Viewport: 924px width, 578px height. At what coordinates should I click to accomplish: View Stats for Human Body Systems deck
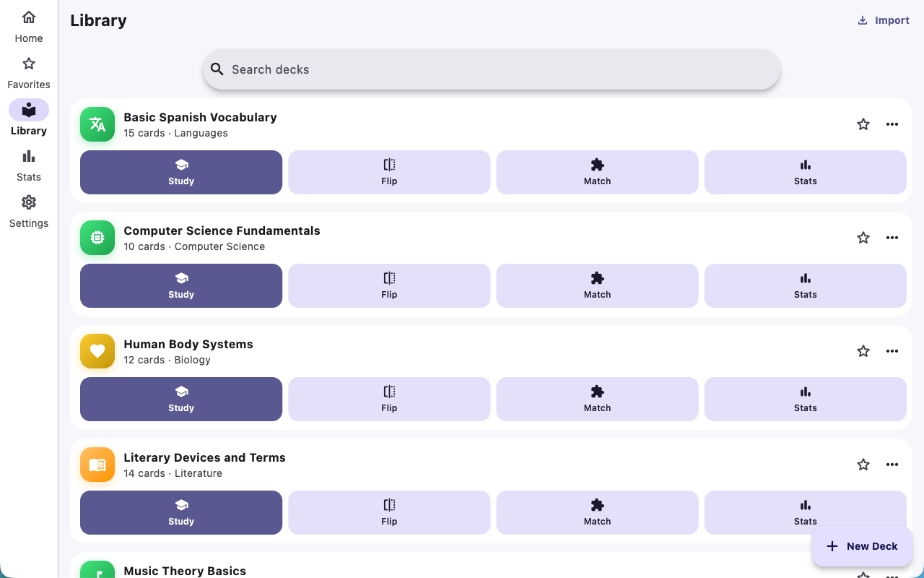tap(806, 399)
